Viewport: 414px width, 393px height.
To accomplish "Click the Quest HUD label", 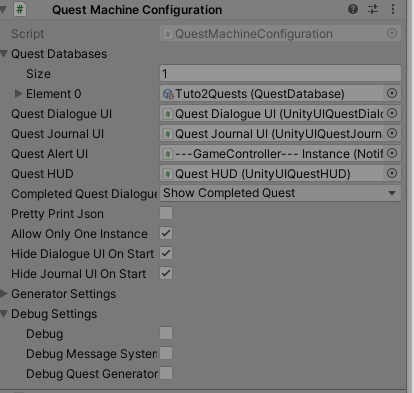I will 42,174.
